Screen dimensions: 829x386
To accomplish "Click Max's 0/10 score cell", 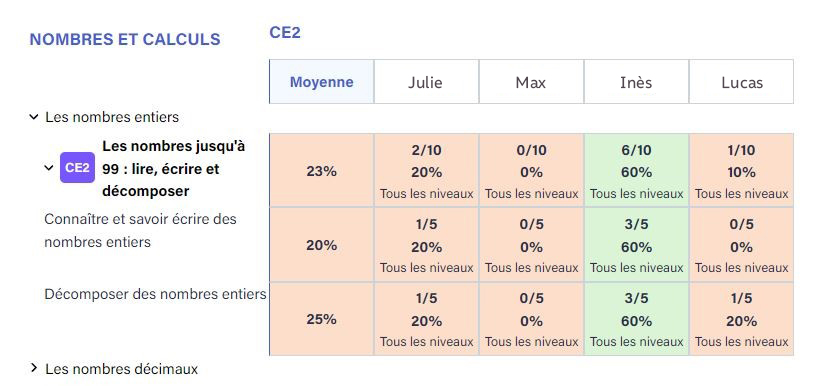I will [531, 170].
